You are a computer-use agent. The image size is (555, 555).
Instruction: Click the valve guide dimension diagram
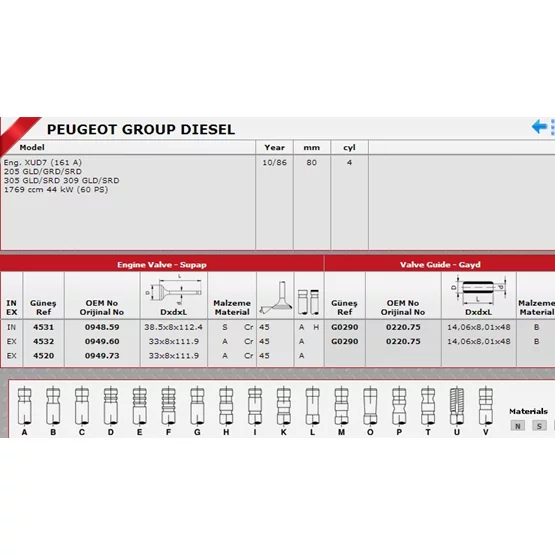click(478, 290)
